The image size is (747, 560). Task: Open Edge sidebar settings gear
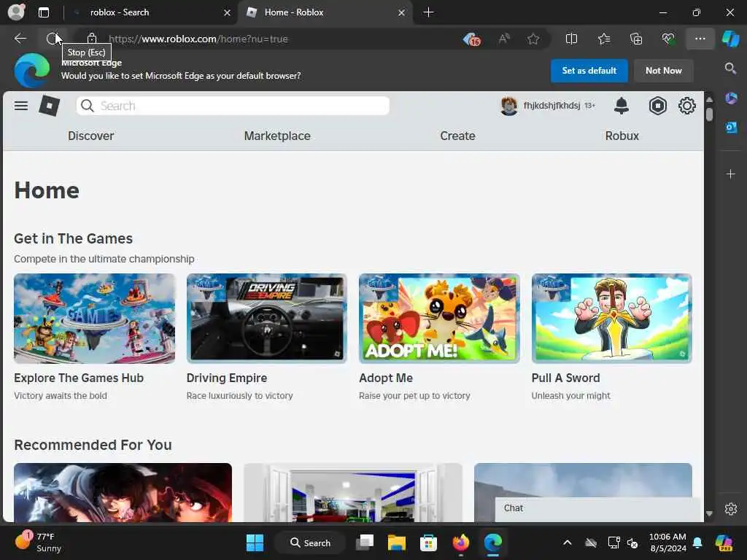coord(730,508)
